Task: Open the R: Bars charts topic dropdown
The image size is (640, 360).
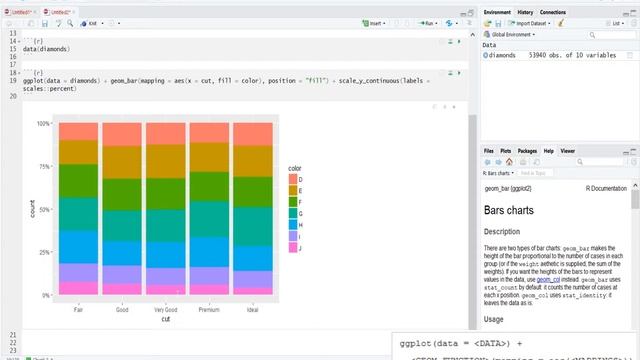Action: point(498,173)
